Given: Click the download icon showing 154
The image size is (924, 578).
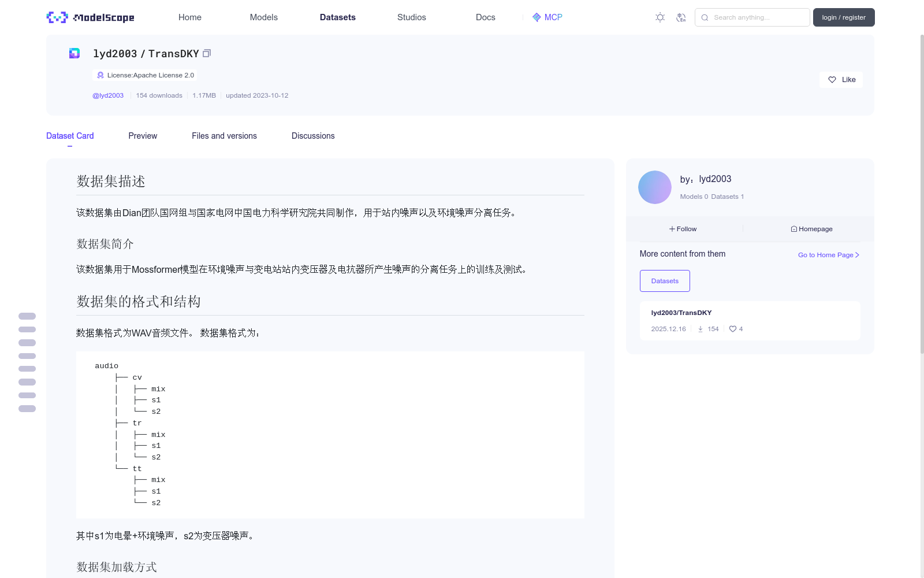Looking at the screenshot, I should click(701, 329).
